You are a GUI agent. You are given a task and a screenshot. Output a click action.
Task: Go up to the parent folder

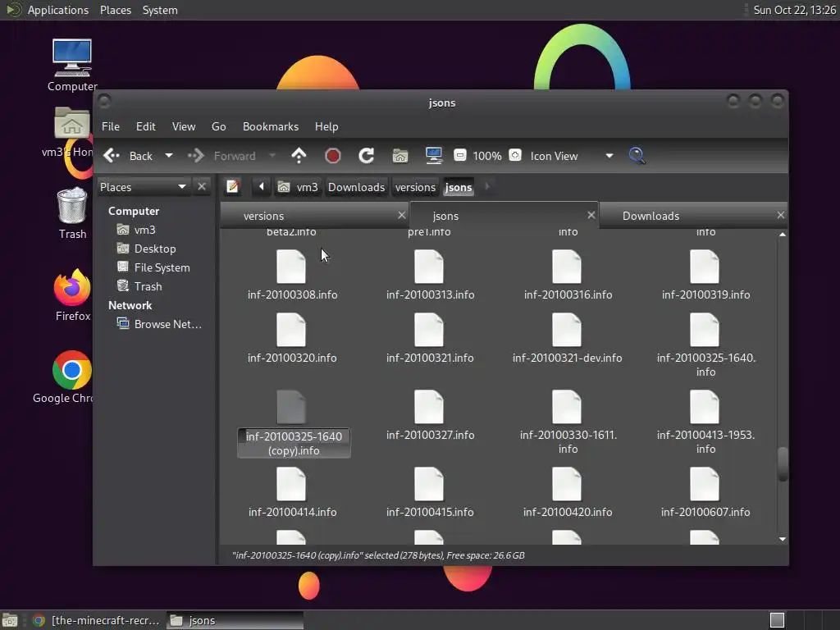coord(299,156)
